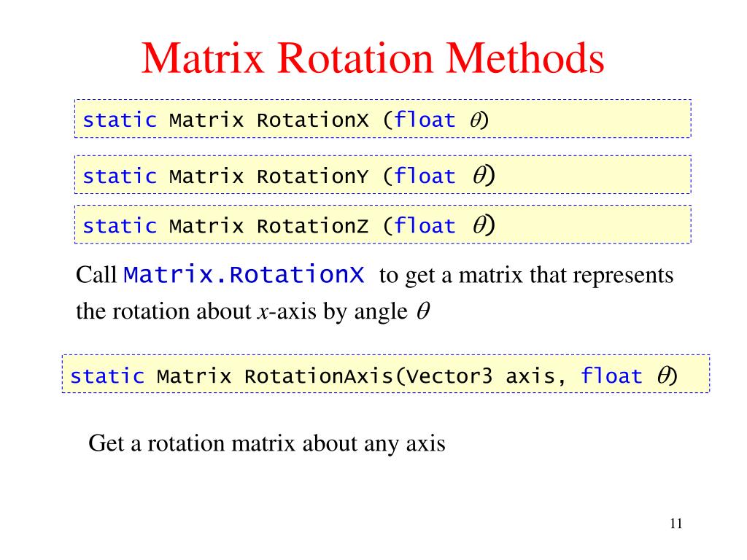This screenshot has width=747, height=560.
Task: Click the theta symbol after 'by angle'
Action: point(423,311)
